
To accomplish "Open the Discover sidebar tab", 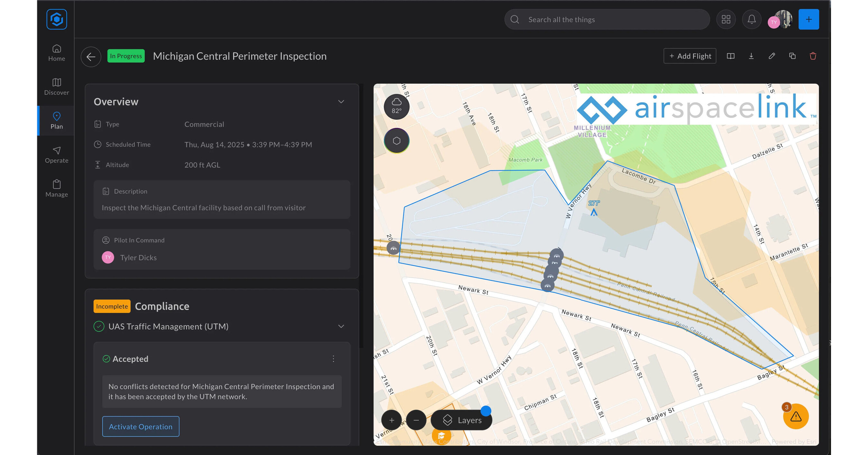I will 57,87.
